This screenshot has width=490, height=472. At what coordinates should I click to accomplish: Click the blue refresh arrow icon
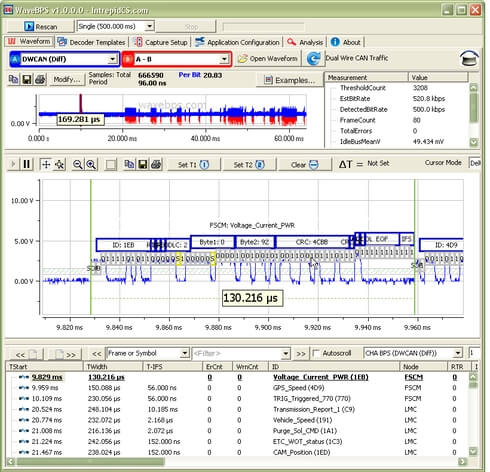pos(313,59)
